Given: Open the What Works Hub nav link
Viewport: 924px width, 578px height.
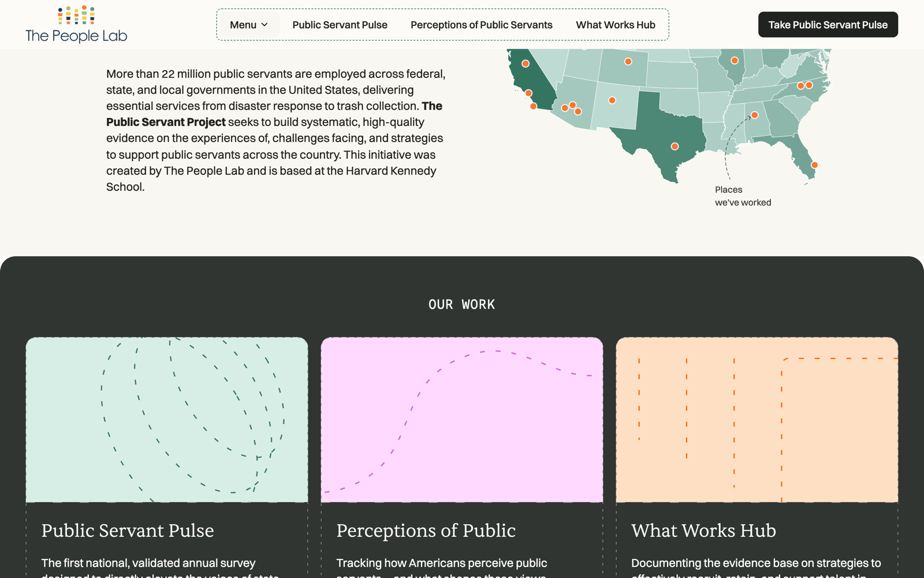Looking at the screenshot, I should click(x=616, y=25).
